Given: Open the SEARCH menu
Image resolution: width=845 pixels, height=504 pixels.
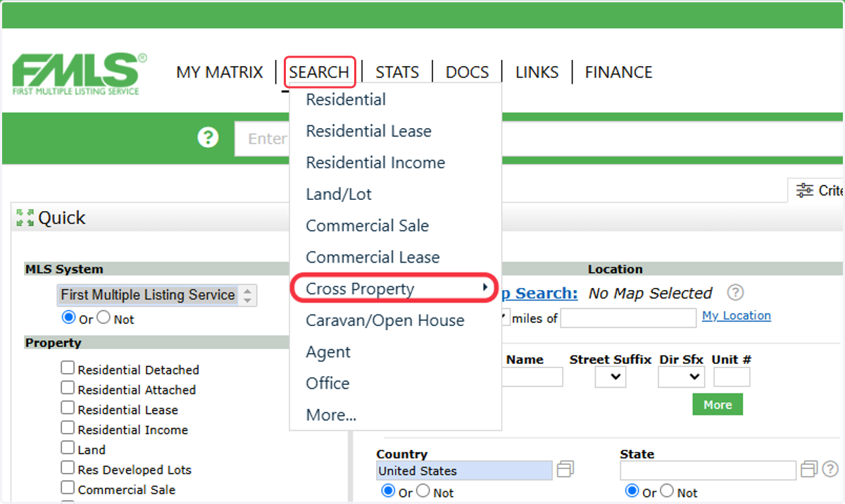Looking at the screenshot, I should (x=320, y=73).
